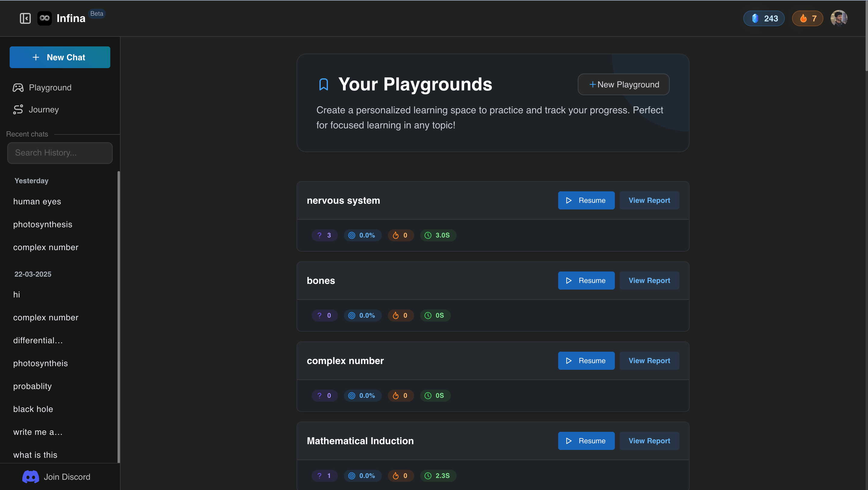Start a New Chat
The width and height of the screenshot is (868, 490).
coord(60,57)
